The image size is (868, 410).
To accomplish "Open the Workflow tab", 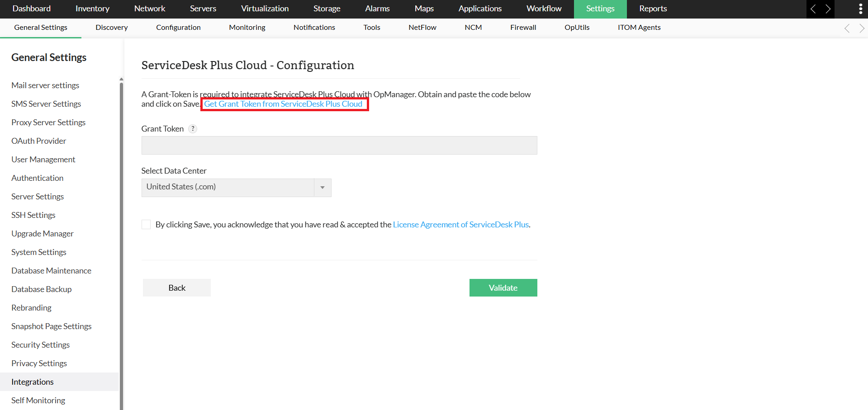I will tap(544, 9).
